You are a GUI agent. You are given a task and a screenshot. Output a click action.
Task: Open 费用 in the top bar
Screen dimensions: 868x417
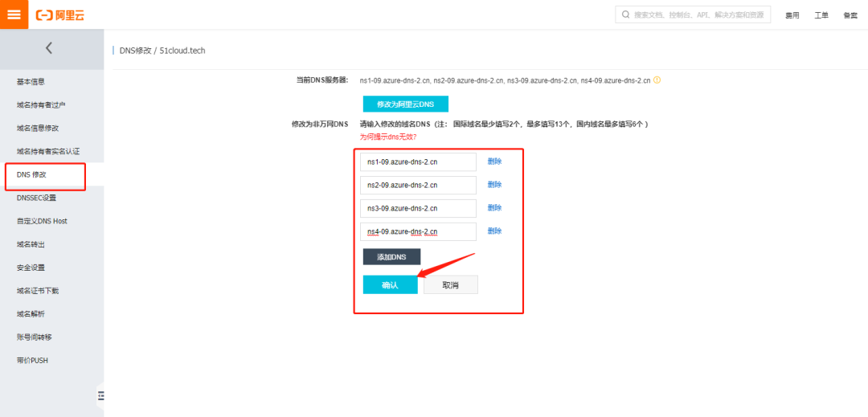pyautogui.click(x=792, y=15)
